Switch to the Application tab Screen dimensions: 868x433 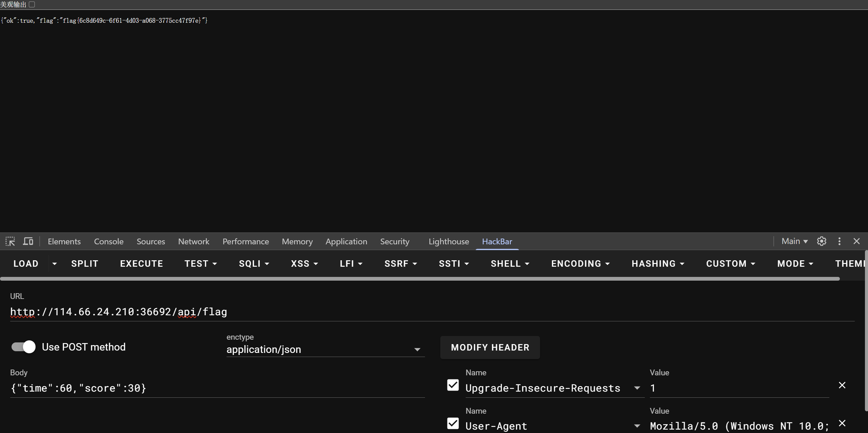[x=346, y=241]
